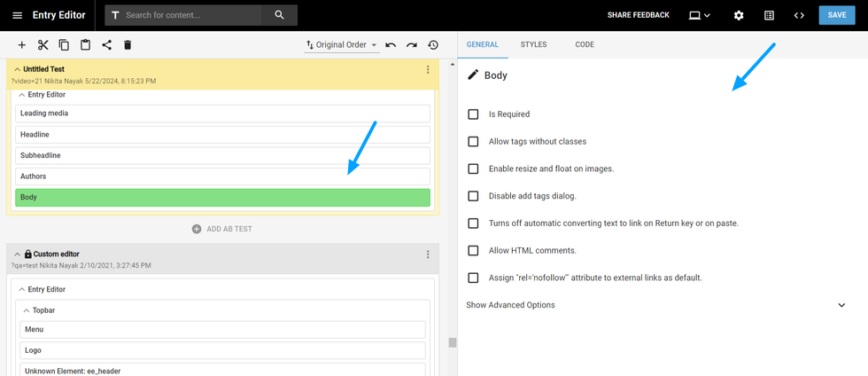The width and height of the screenshot is (868, 376).
Task: Click the Search for content field
Action: click(195, 15)
